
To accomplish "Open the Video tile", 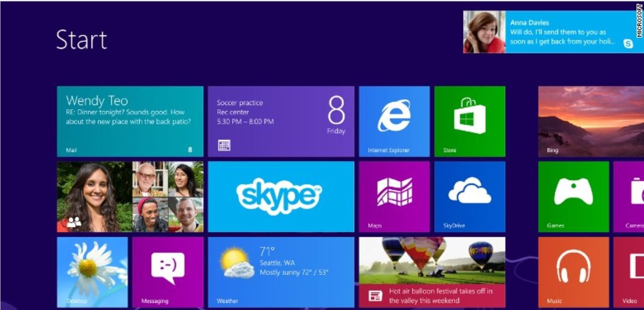I will pos(629,272).
